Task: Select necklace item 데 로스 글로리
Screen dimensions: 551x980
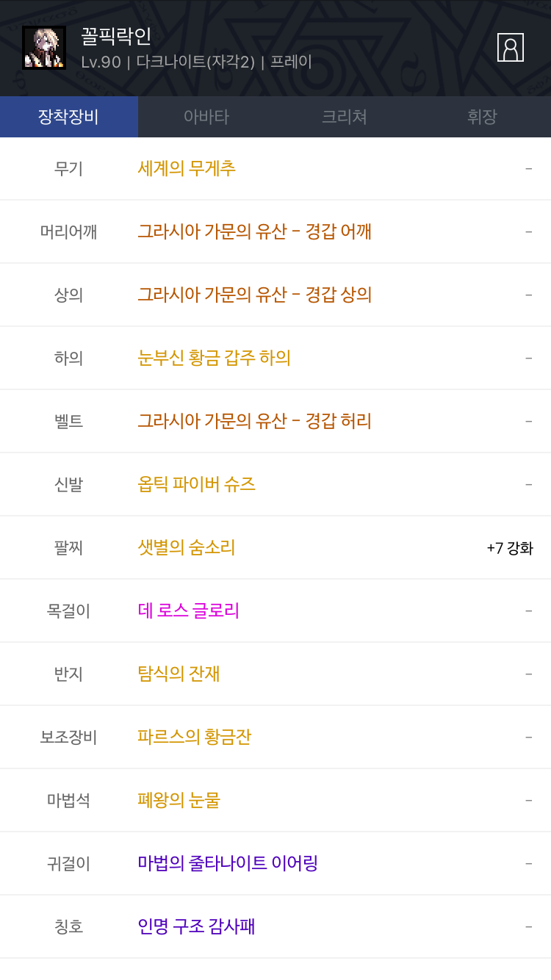Action: pyautogui.click(x=188, y=610)
